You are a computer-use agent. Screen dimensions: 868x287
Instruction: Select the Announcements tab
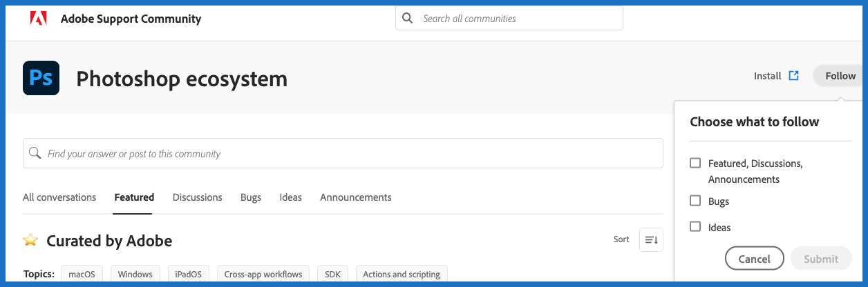coord(356,197)
